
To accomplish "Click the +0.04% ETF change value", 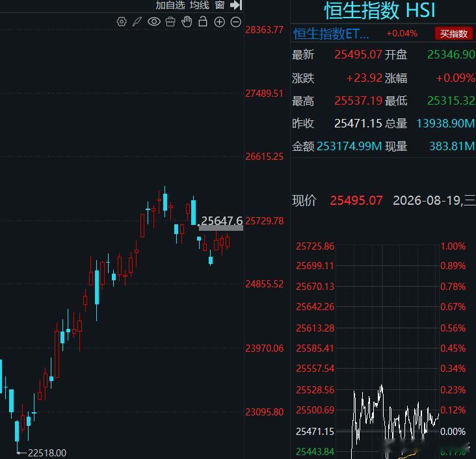I will [x=402, y=33].
